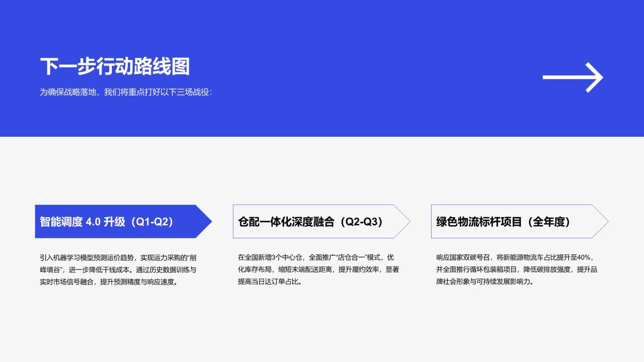Select the 绿色物流标杆项目 (全年度) arrow banner
Image resolution: width=644 pixels, height=362 pixels.
coord(520,221)
